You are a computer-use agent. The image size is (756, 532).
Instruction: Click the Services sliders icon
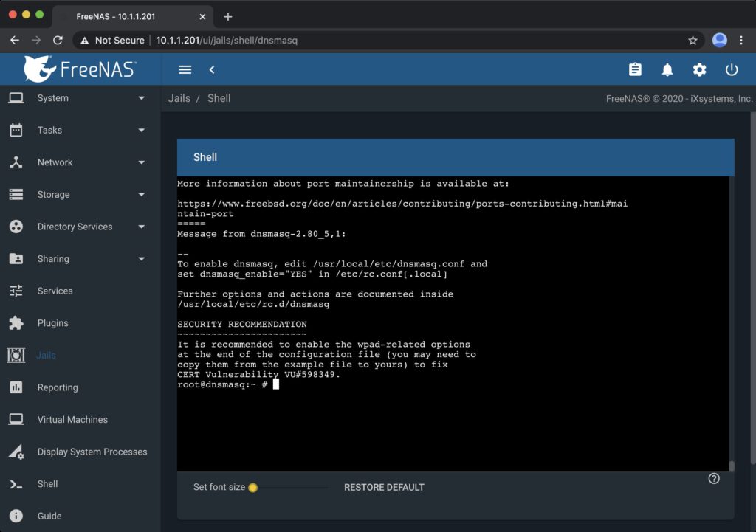click(16, 291)
